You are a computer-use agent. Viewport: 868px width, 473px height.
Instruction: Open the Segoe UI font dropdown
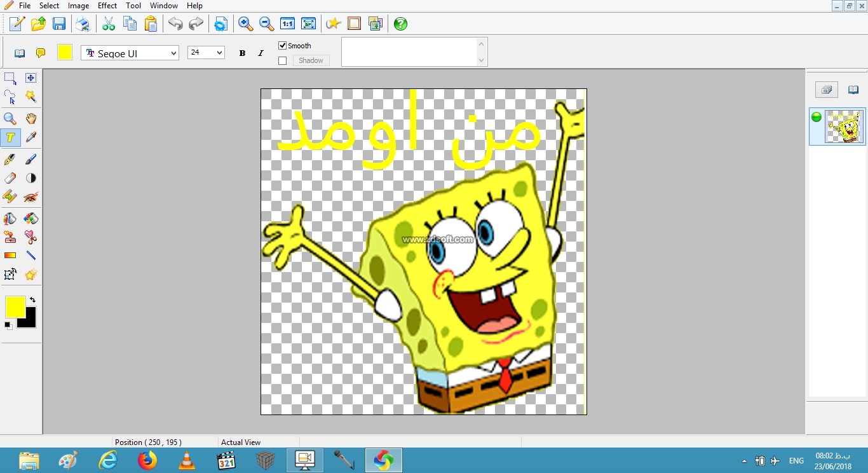(130, 53)
